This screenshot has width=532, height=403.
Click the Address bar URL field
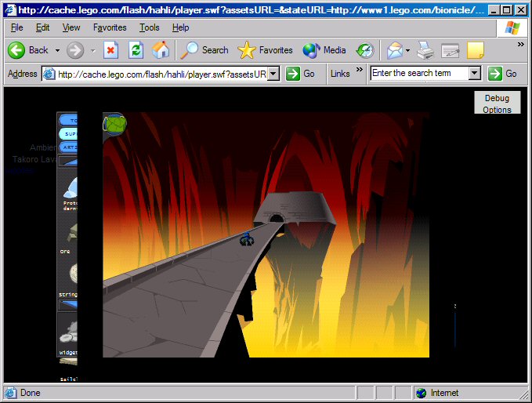(x=161, y=74)
